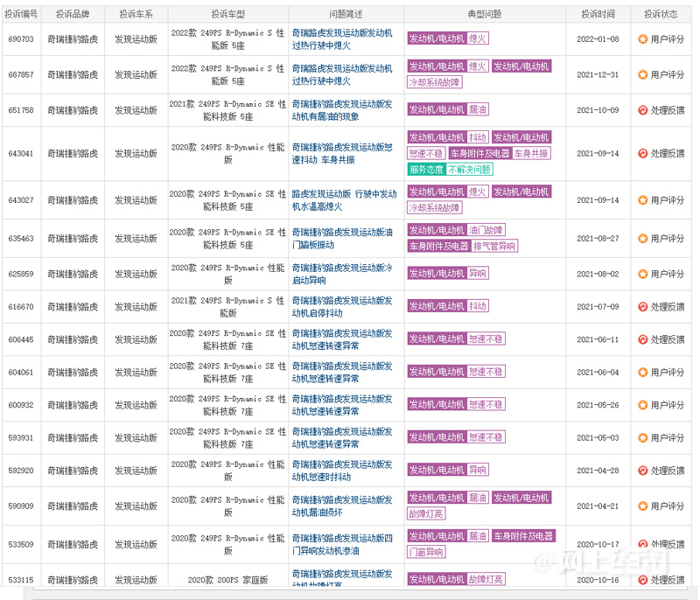Click the orange 用户评分 icon for complaint 590909
This screenshot has height=600, width=700.
point(642,506)
